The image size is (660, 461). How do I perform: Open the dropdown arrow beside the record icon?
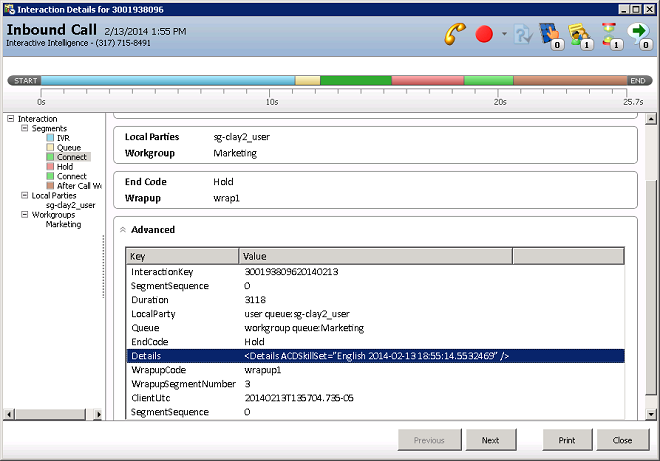(x=504, y=35)
